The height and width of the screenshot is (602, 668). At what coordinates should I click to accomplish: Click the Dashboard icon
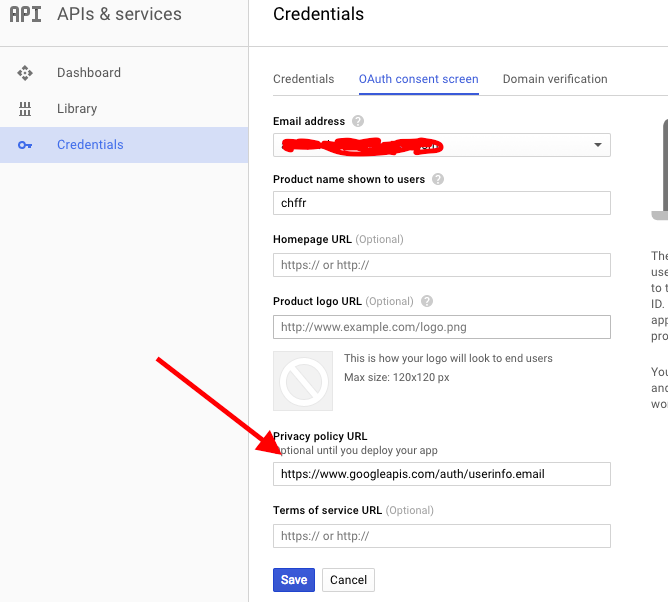[x=25, y=73]
